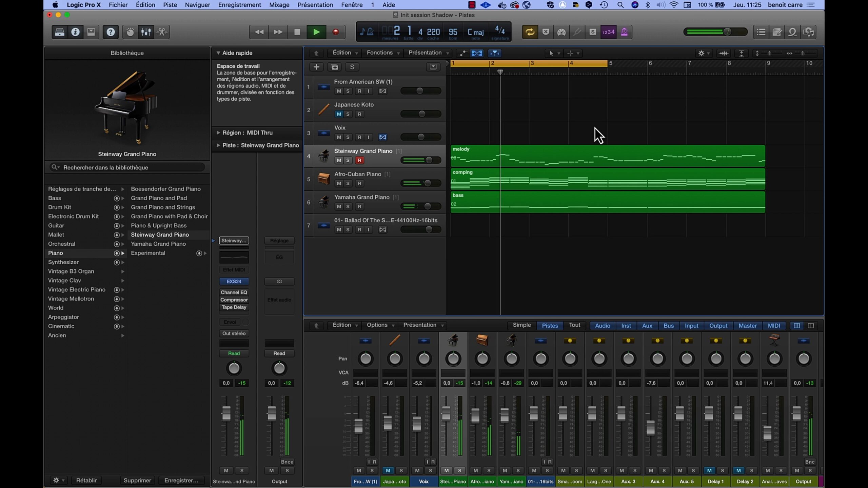Open the tracks area Fonctions menu
The width and height of the screenshot is (868, 488).
click(383, 53)
